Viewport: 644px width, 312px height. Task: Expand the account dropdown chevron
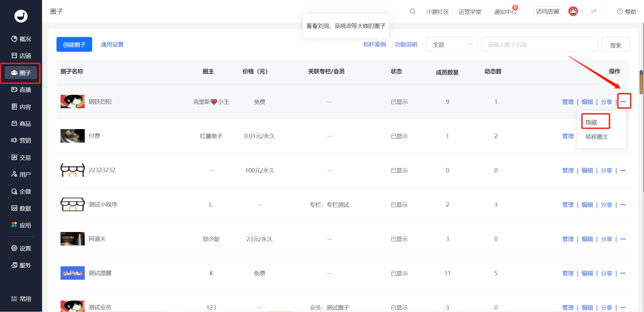[x=582, y=11]
